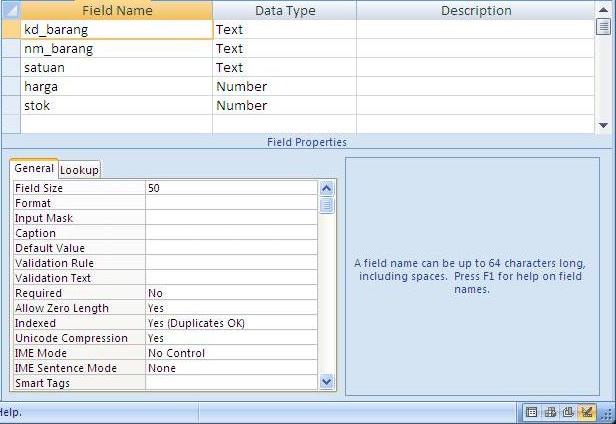Viewport: 616px width, 424px height.
Task: Click the Field Properties section heading
Action: click(x=307, y=142)
